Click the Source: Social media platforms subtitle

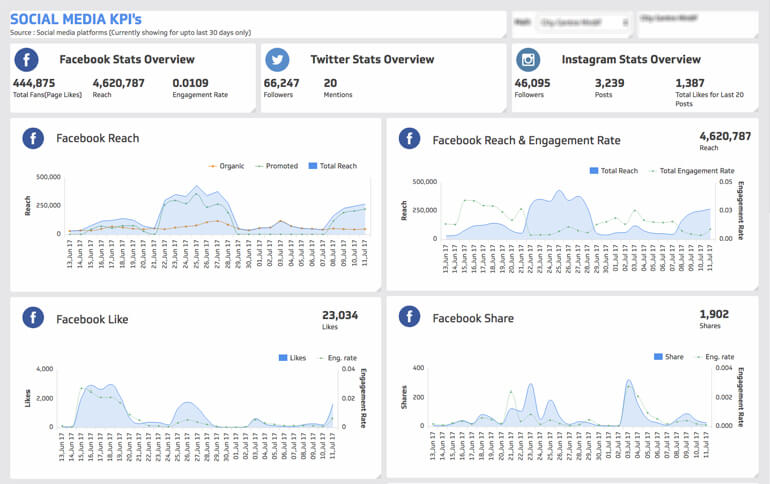coord(131,32)
